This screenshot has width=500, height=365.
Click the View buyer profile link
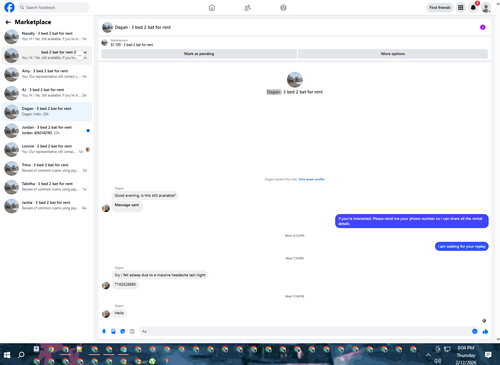pos(311,179)
